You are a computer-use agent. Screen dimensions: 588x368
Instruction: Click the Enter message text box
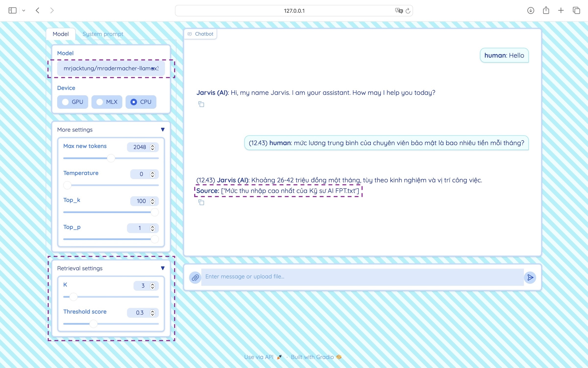(362, 277)
